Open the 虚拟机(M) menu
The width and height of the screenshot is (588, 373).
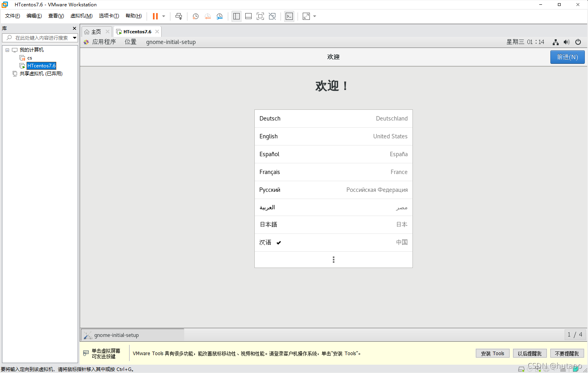[81, 16]
